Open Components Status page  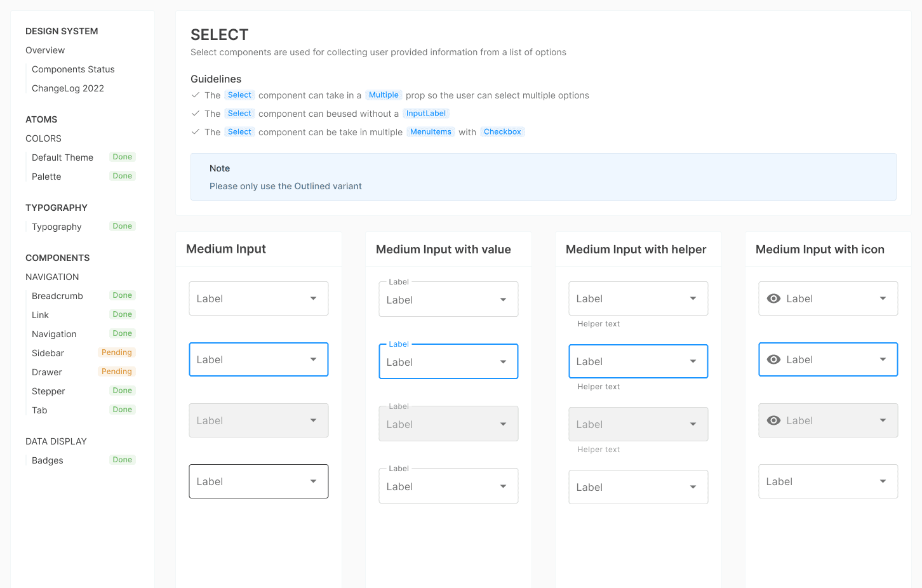(x=73, y=69)
